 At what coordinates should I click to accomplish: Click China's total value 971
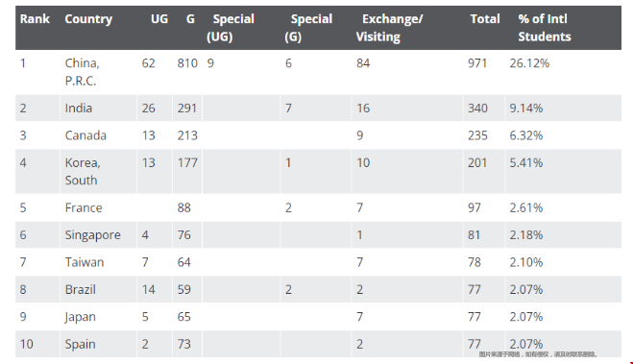[477, 63]
